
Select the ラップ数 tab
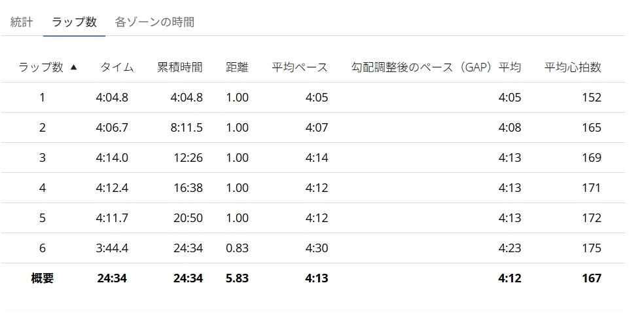[x=74, y=22]
